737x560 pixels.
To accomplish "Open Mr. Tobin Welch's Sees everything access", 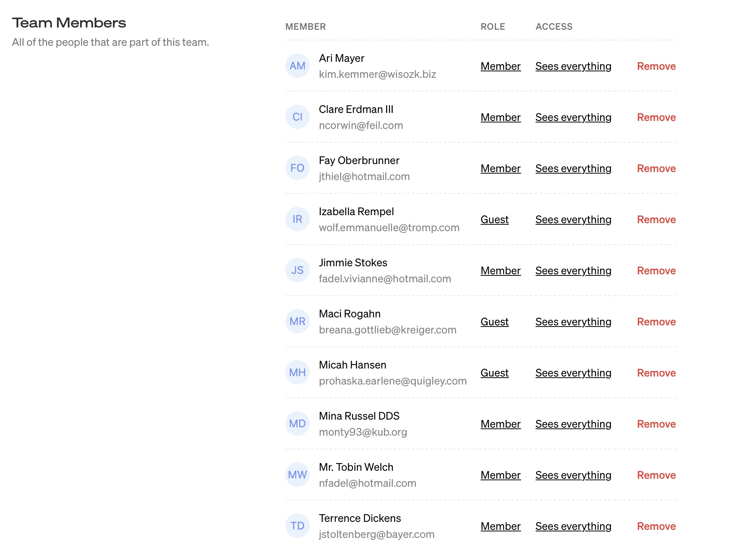I will tap(573, 475).
